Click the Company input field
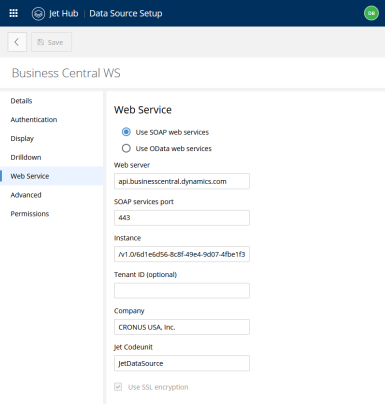The height and width of the screenshot is (404, 385). tap(182, 327)
